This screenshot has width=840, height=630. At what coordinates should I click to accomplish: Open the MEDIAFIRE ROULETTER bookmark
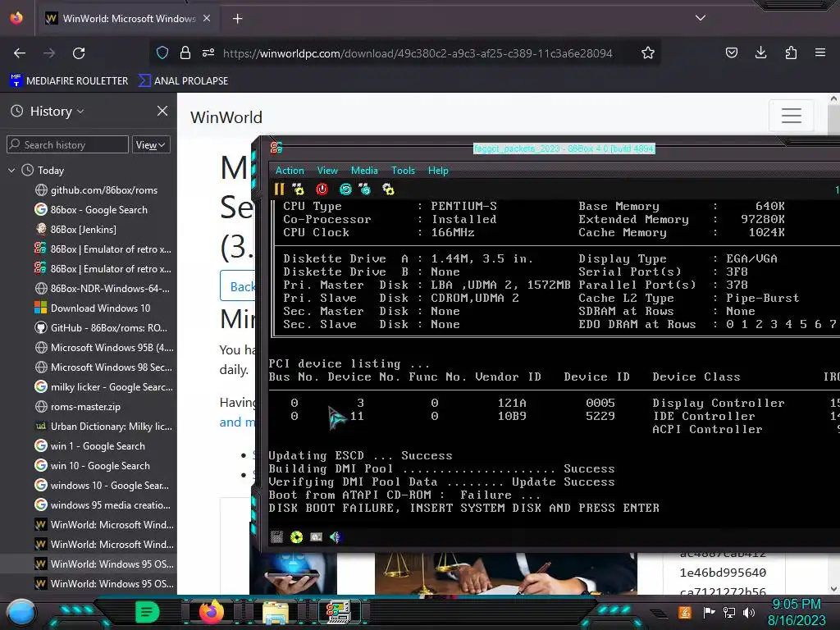tap(69, 81)
